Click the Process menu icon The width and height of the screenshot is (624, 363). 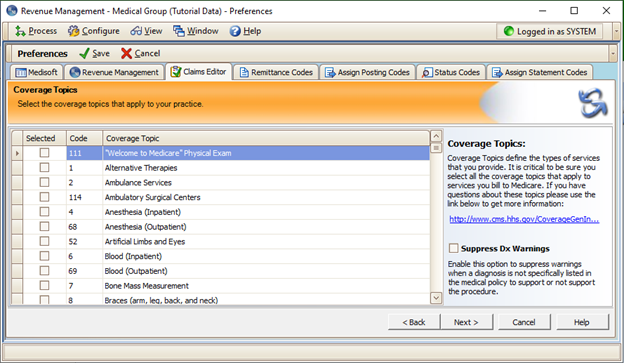click(x=20, y=31)
